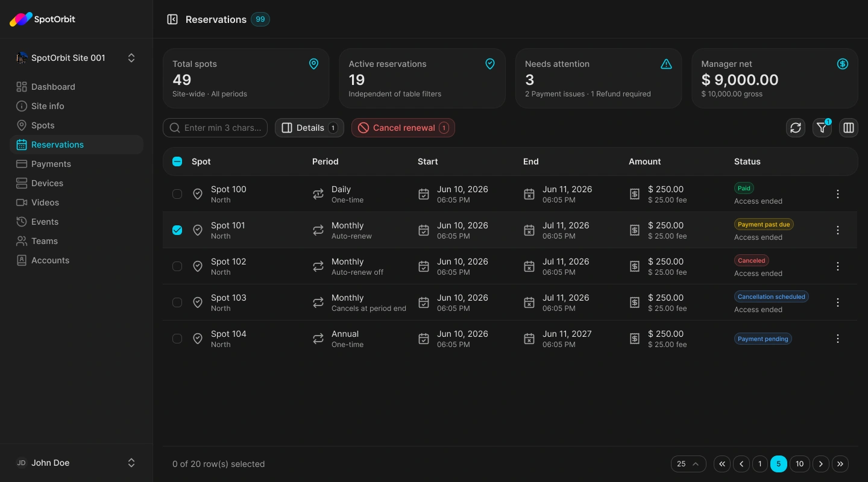Viewport: 868px width, 482px height.
Task: Click the end calendar icon for Spot 104
Action: 529,339
